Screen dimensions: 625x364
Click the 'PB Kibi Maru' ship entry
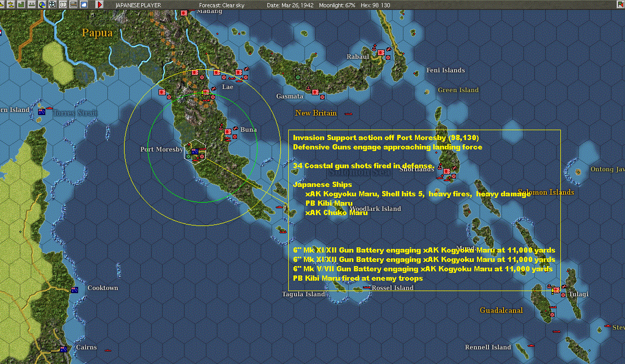(329, 203)
